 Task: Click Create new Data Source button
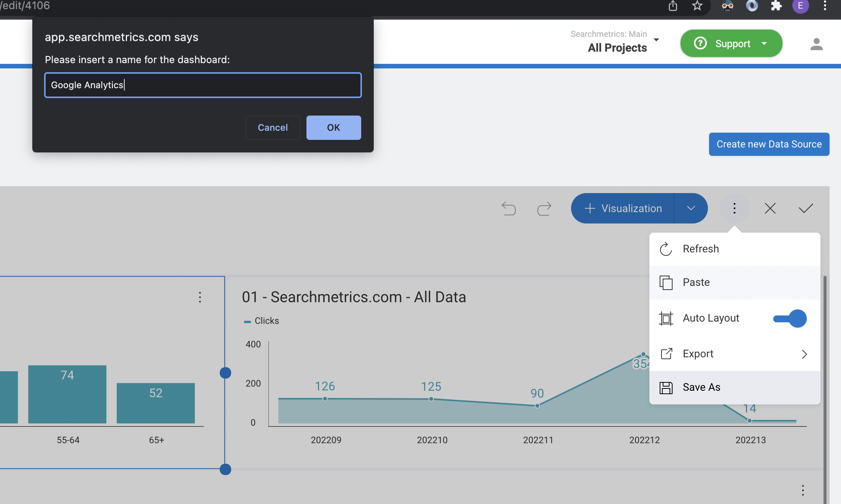coord(769,144)
